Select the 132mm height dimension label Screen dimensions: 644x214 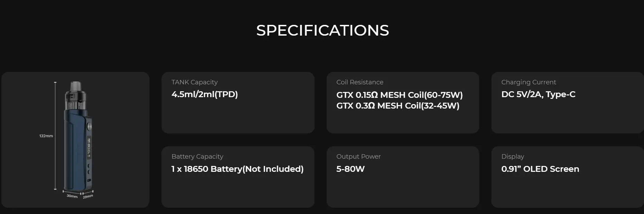click(x=46, y=136)
